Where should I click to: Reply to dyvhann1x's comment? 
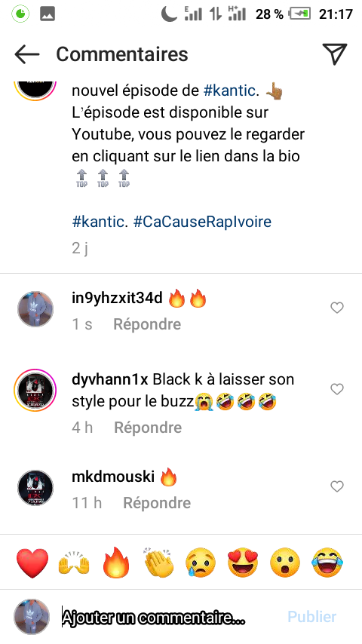148,428
